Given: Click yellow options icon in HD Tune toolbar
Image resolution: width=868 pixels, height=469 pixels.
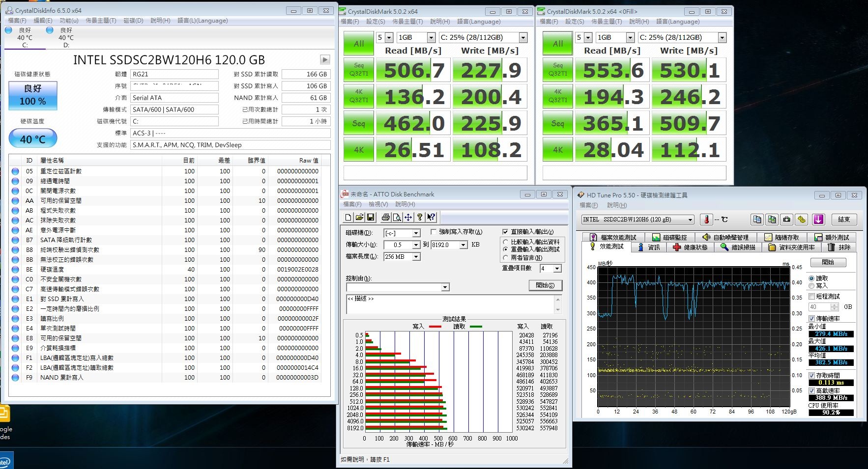Looking at the screenshot, I should [x=802, y=220].
